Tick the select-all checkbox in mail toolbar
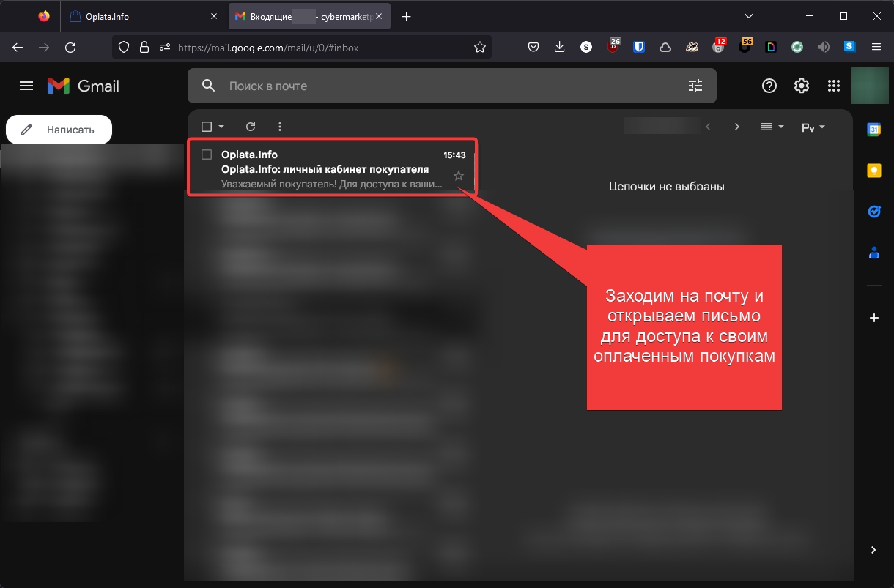 (207, 127)
